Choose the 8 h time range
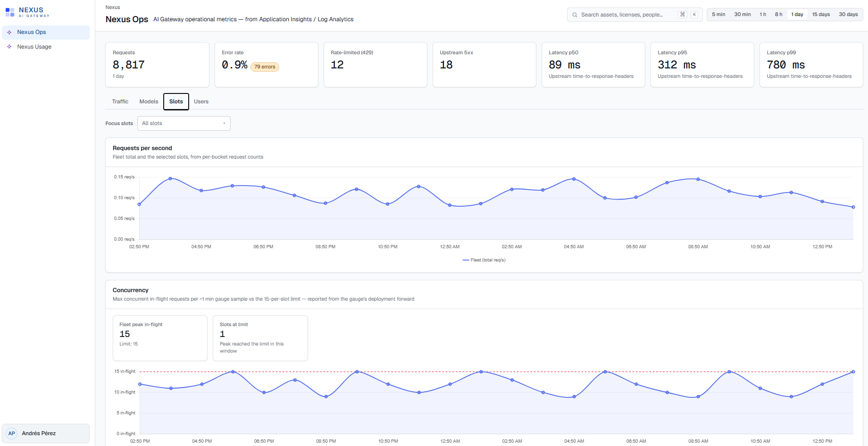 coord(778,15)
